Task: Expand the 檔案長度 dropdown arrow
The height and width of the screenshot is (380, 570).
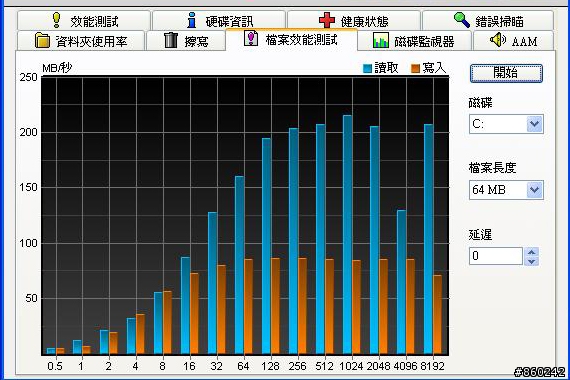Action: point(534,189)
